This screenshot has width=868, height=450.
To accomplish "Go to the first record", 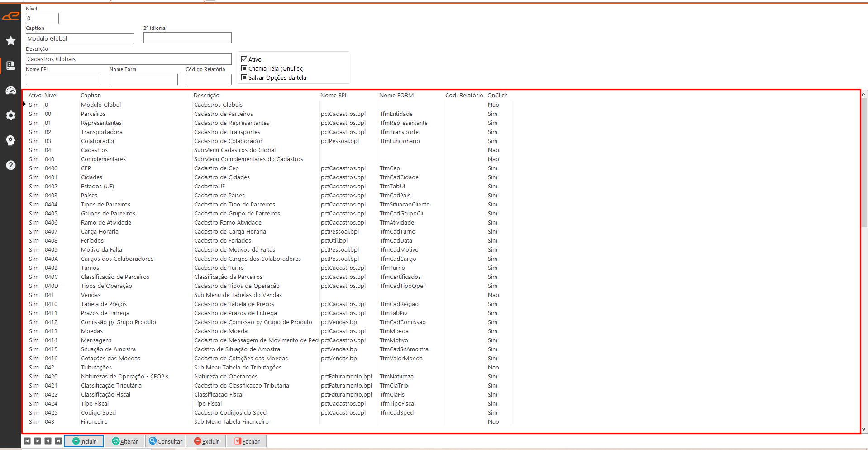I will point(27,441).
